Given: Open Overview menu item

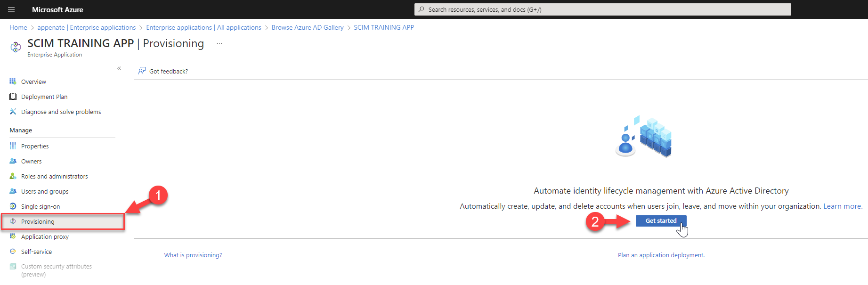Looking at the screenshot, I should [x=33, y=81].
